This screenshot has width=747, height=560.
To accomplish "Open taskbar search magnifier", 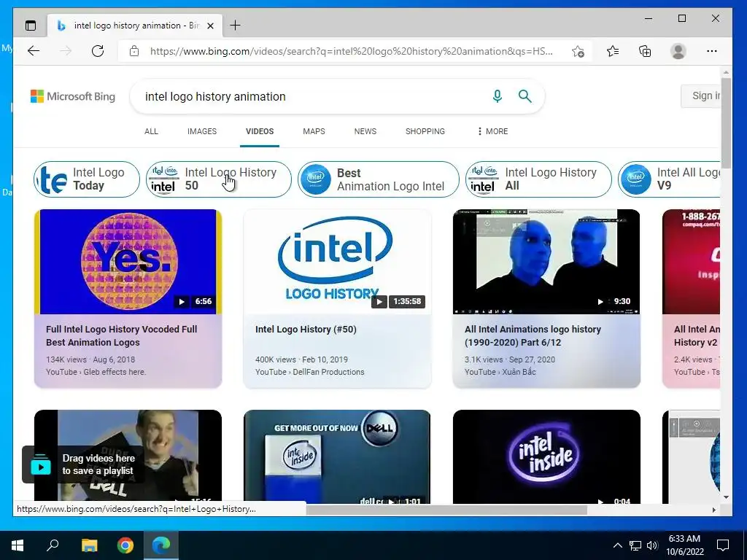I will (x=53, y=545).
